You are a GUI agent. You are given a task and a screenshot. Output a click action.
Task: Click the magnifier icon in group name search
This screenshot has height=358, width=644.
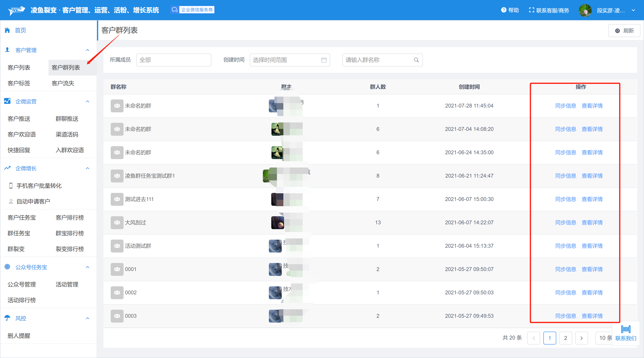(416, 60)
